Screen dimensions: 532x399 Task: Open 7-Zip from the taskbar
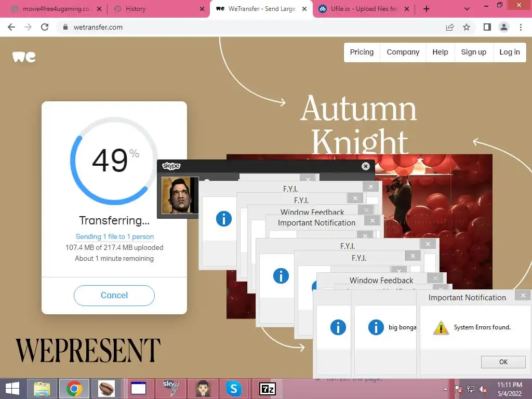pos(268,389)
